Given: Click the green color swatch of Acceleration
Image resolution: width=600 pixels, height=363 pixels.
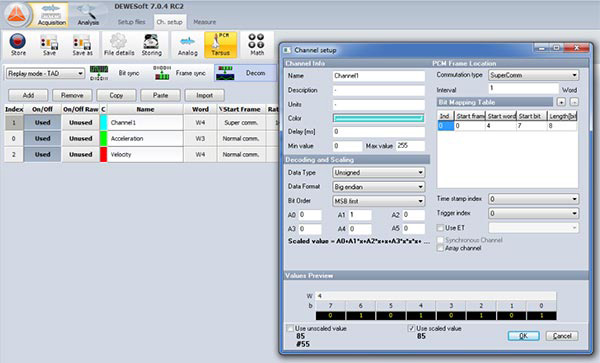Looking at the screenshot, I should (103, 138).
